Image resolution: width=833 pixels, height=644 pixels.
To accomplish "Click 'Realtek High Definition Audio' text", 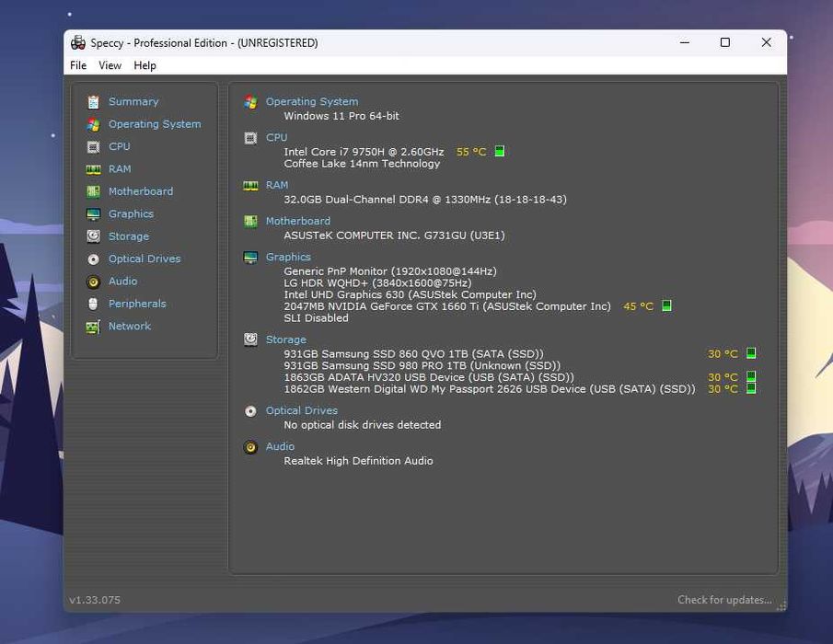I will [358, 461].
